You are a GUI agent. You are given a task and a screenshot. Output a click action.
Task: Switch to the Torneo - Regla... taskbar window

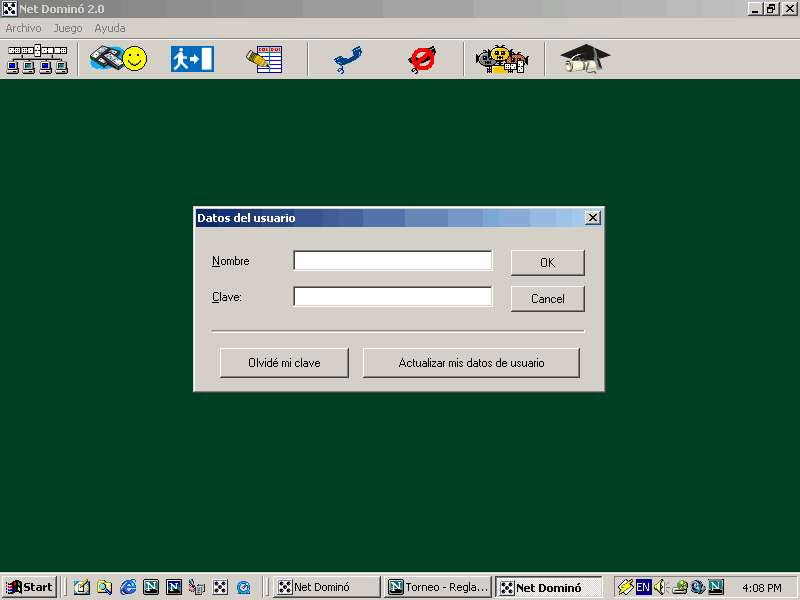[438, 587]
